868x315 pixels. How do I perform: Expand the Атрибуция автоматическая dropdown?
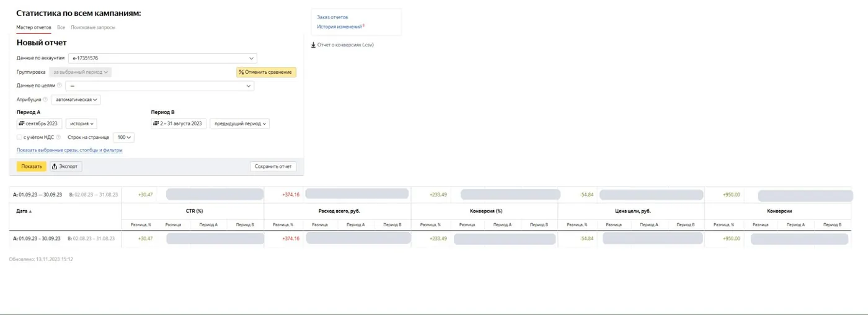pyautogui.click(x=76, y=99)
